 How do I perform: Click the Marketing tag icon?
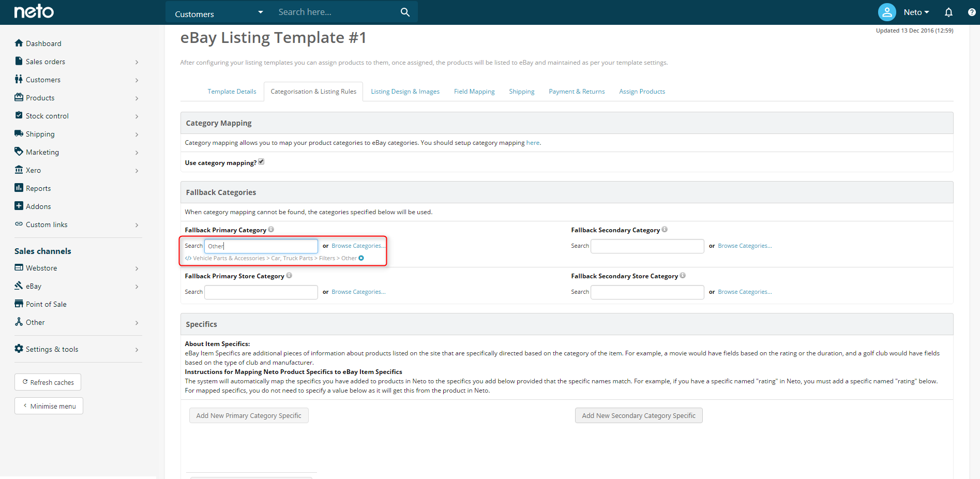coord(19,152)
